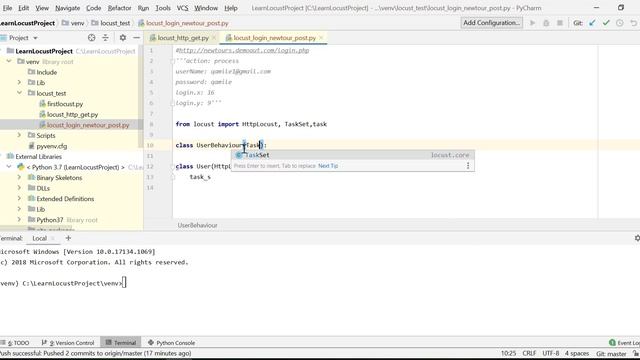Change UTF-8 file encoding in status bar
The width and height of the screenshot is (640, 360).
[x=551, y=353]
